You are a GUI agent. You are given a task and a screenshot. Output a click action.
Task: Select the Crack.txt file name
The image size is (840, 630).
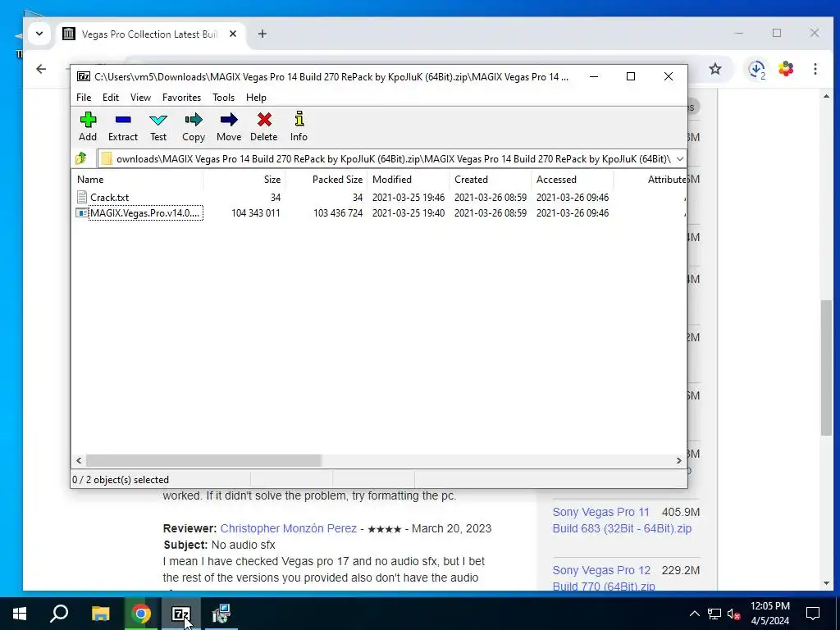coord(109,197)
